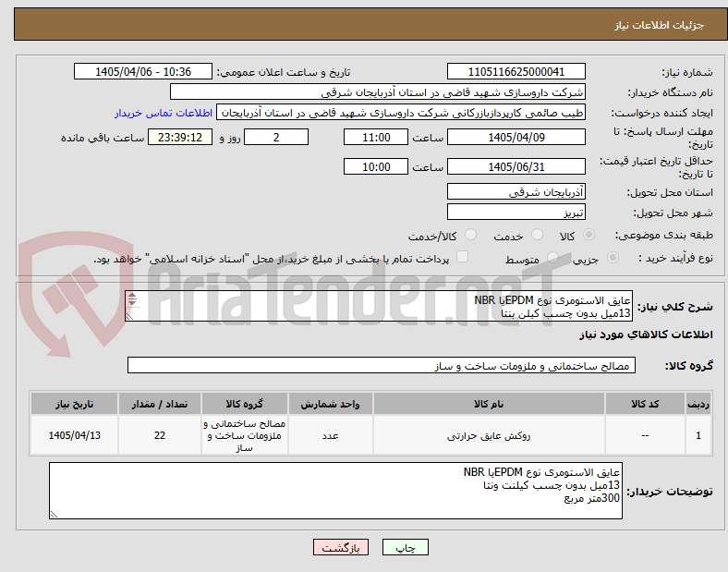728x572 pixels.
Task: Select the روکش عایق حرارتی table row
Action: click(371, 435)
